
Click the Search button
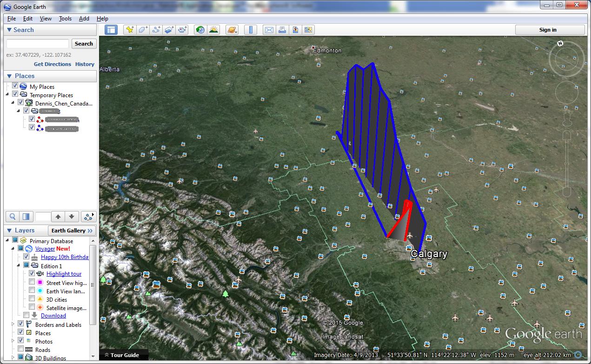pyautogui.click(x=84, y=44)
